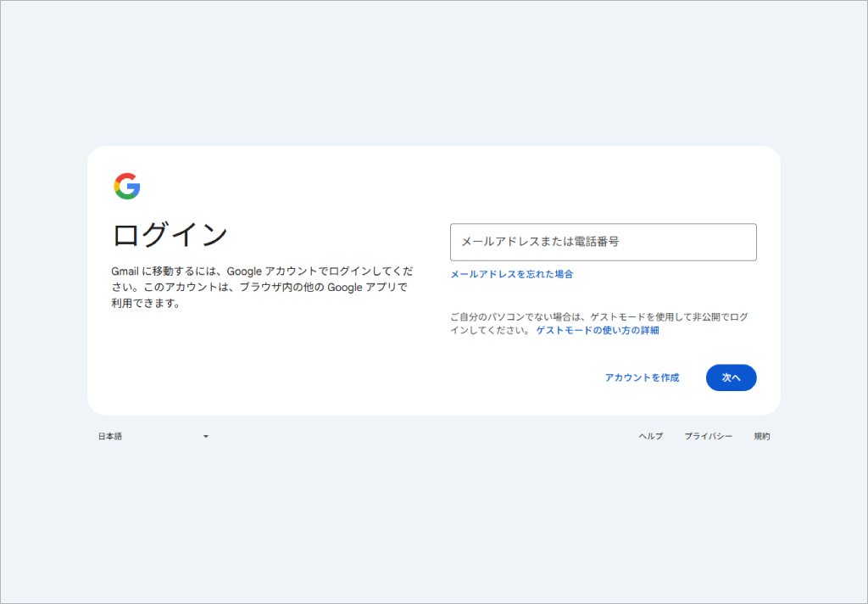Screen dimensions: 868x604
Task: Expand the 日本語 language dropdown
Action: click(153, 437)
